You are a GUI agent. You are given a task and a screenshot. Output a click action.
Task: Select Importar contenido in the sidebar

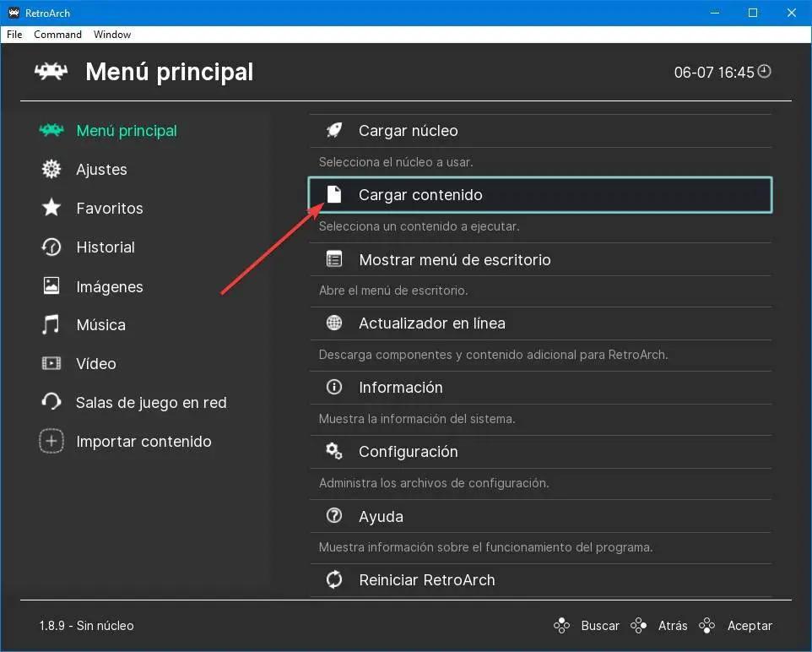(143, 442)
